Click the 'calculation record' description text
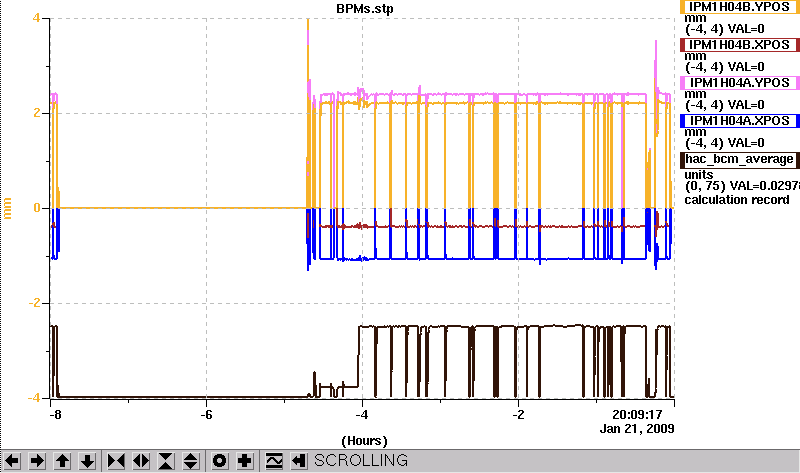The height and width of the screenshot is (473, 800). pyautogui.click(x=737, y=200)
